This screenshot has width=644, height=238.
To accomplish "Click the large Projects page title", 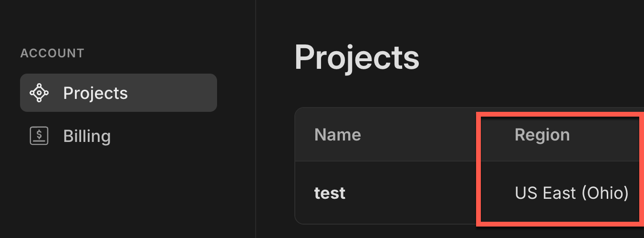I will pos(357,57).
